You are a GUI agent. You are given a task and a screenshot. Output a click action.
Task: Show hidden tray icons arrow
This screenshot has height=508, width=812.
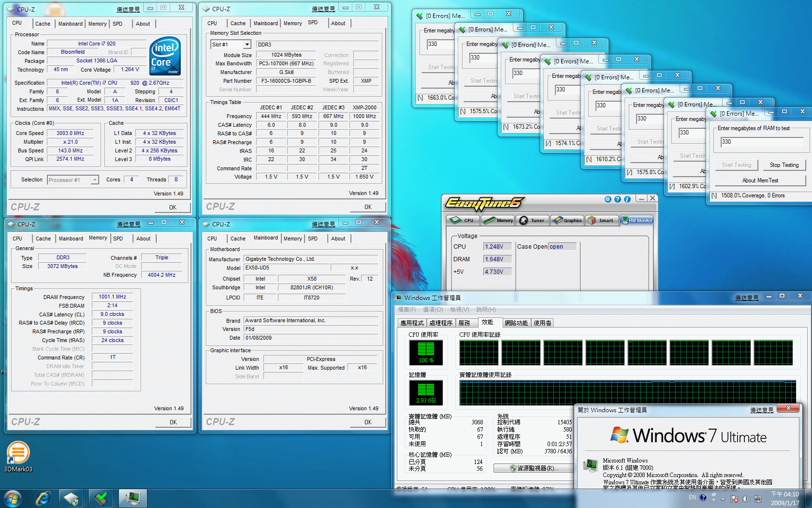[x=723, y=498]
